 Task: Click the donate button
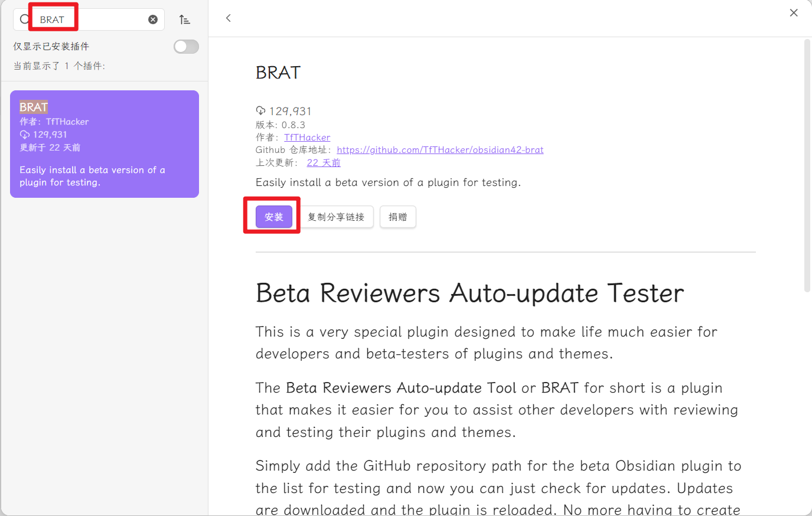pyautogui.click(x=398, y=217)
